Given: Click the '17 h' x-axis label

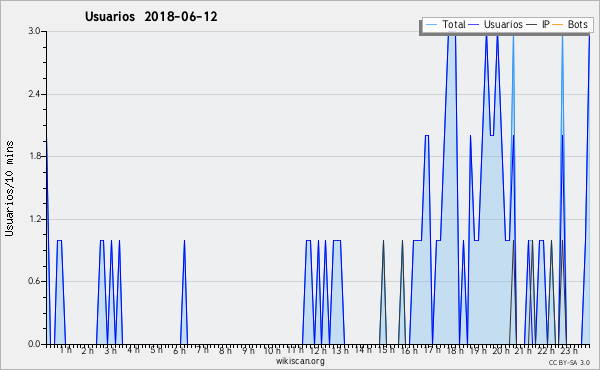Looking at the screenshot, I should point(432,350).
